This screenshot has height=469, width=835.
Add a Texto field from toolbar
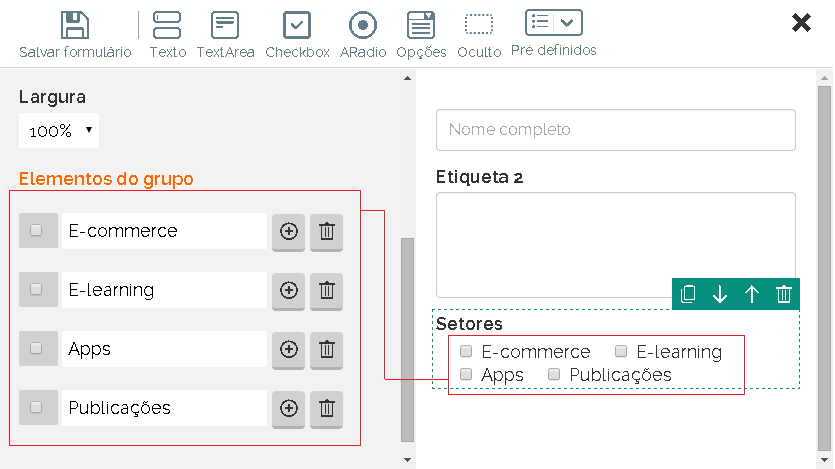pos(167,25)
